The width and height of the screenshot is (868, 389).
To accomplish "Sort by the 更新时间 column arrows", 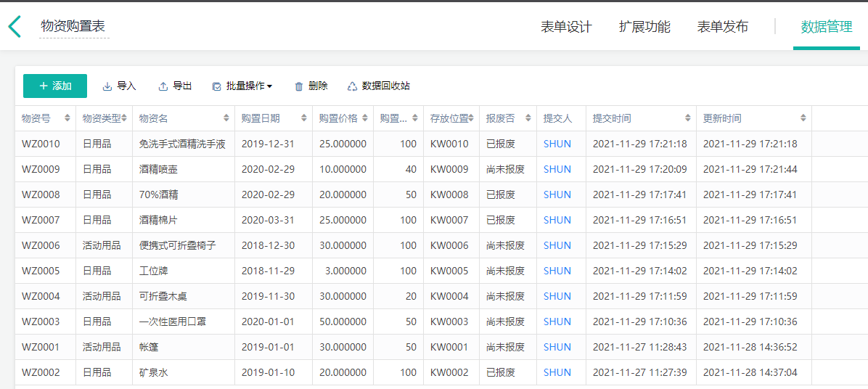I will 803,118.
